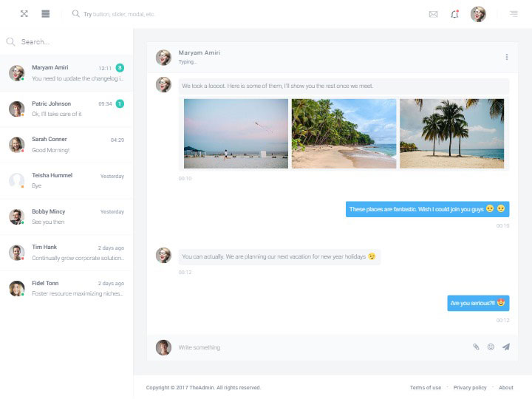532x399 pixels.
Task: Click the Write something message box
Action: [318, 347]
